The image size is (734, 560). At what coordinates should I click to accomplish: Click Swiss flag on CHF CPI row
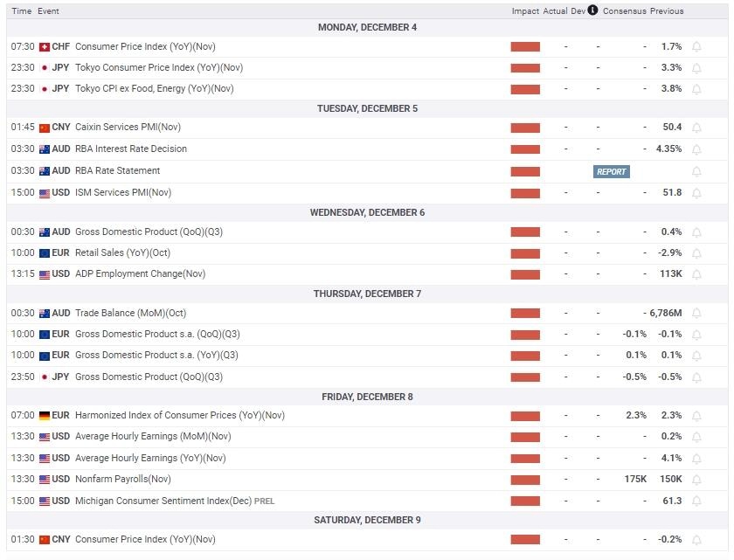click(45, 47)
